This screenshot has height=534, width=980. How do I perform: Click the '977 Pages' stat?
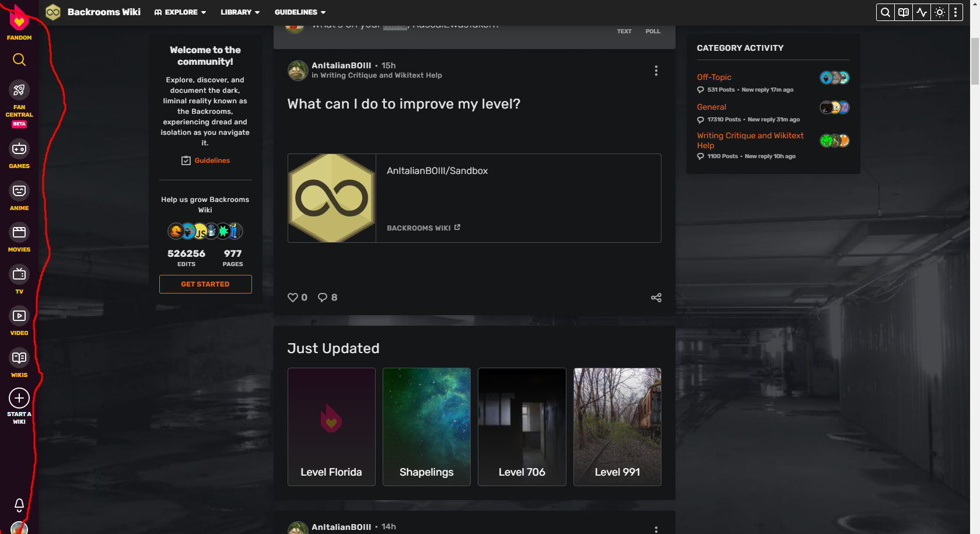233,257
